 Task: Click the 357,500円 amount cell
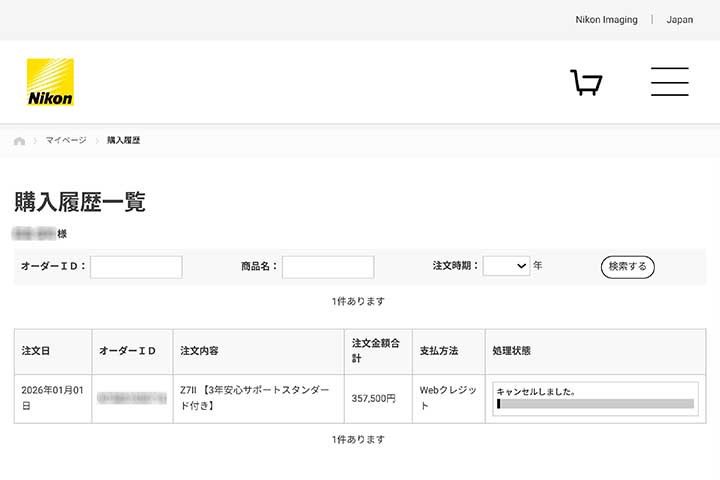pos(374,398)
